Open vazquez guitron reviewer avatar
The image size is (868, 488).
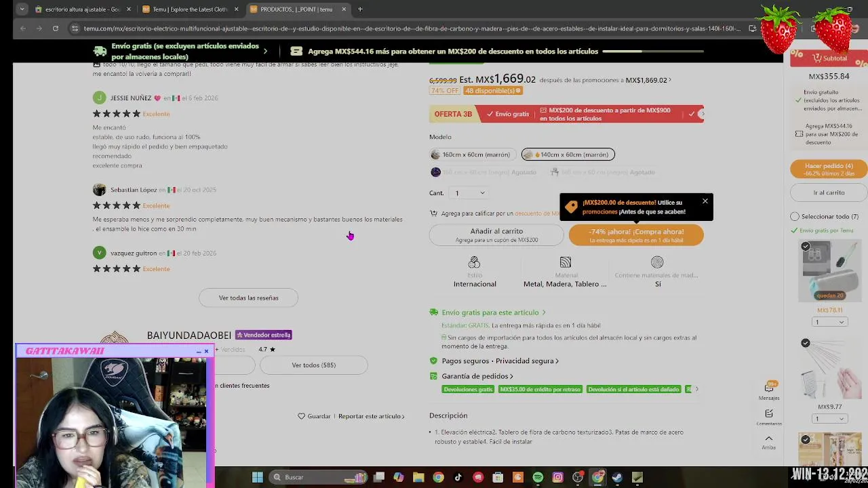tap(100, 253)
